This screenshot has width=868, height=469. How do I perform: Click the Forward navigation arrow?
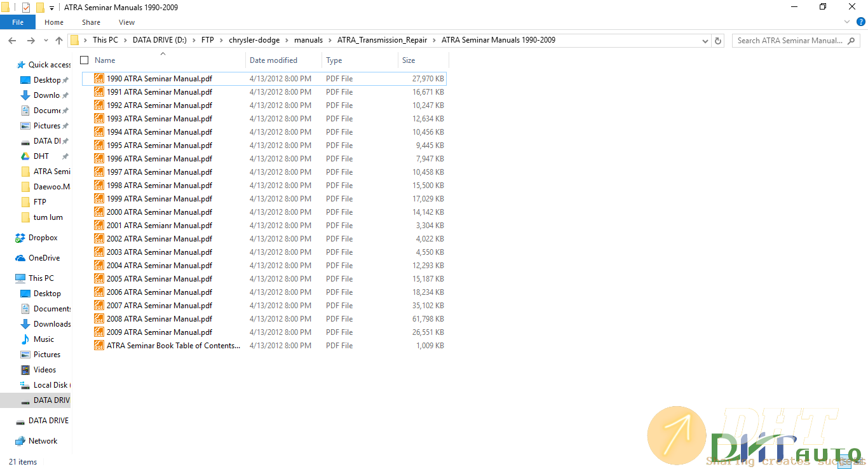point(31,40)
